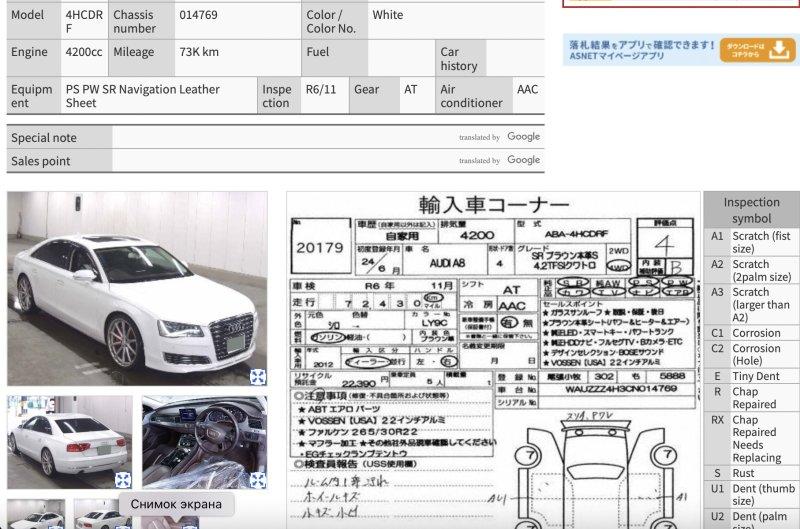Click the first small thumbnail in bottom row
The height and width of the screenshot is (529, 800).
tap(36, 515)
